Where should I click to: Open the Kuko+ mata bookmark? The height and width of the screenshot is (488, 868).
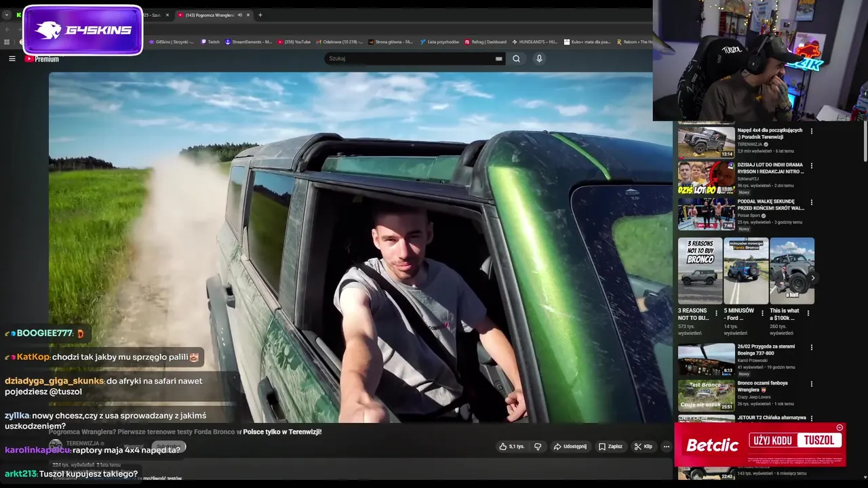(587, 42)
